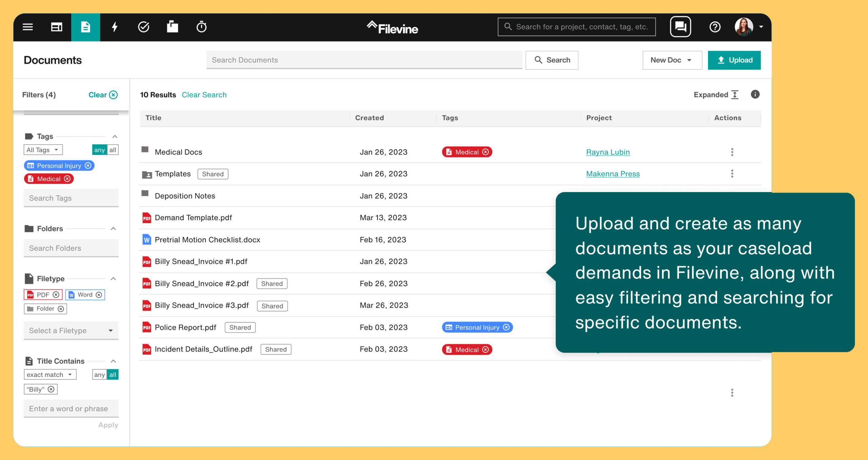Remove the Word filetype filter
Image resolution: width=868 pixels, height=460 pixels.
click(99, 294)
